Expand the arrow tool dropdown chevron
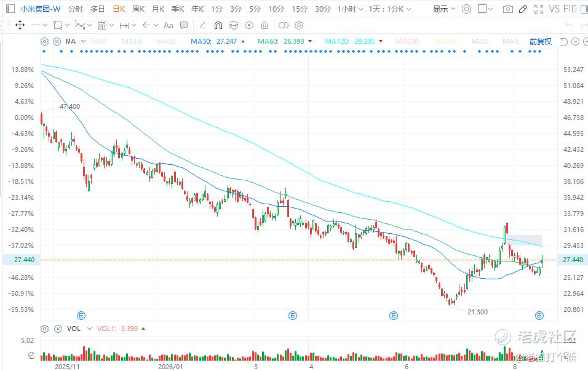This screenshot has width=588, height=371. pos(156,25)
